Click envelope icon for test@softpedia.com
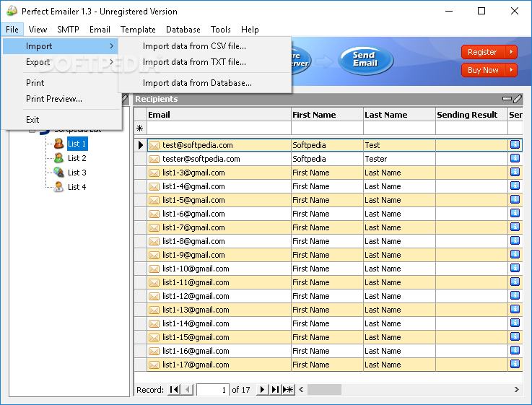The height and width of the screenshot is (405, 532). (x=154, y=146)
